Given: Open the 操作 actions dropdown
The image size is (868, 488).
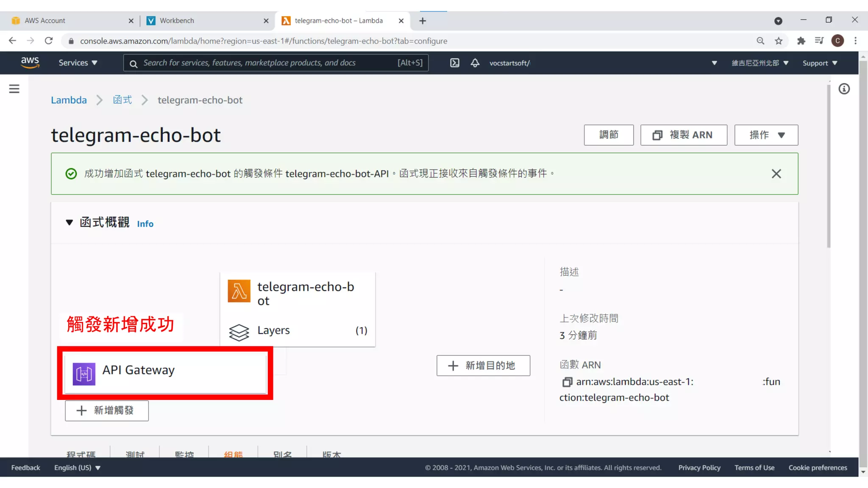Looking at the screenshot, I should click(x=766, y=135).
